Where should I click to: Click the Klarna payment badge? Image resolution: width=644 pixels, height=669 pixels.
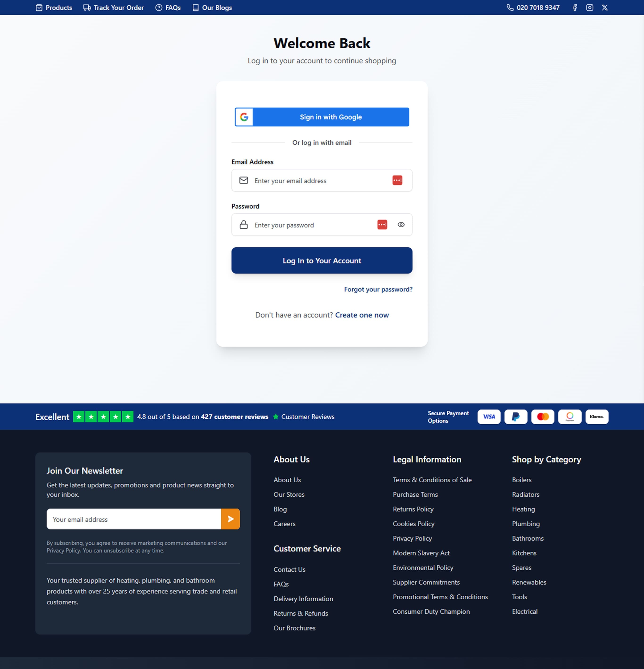pyautogui.click(x=597, y=416)
